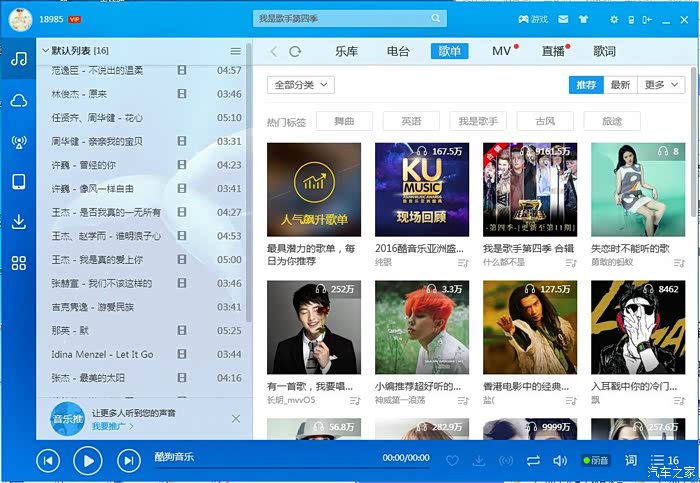This screenshot has height=483, width=700.
Task: Toggle the loop playback mode
Action: [x=533, y=460]
